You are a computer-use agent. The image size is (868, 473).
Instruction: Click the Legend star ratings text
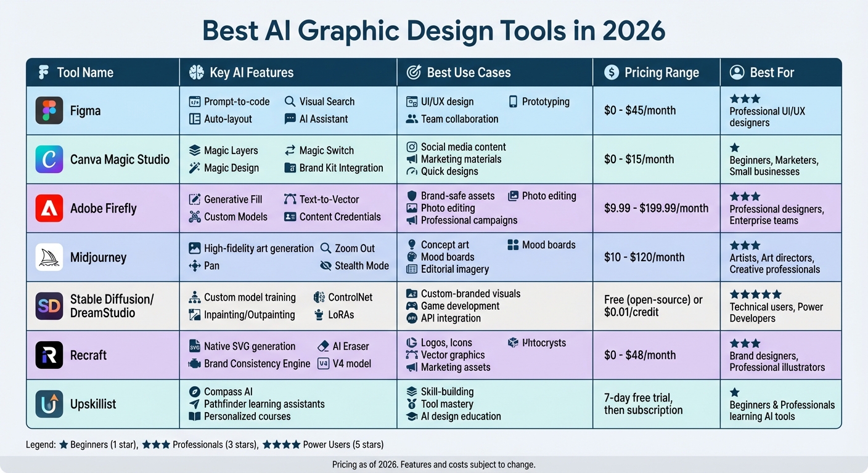click(x=203, y=444)
